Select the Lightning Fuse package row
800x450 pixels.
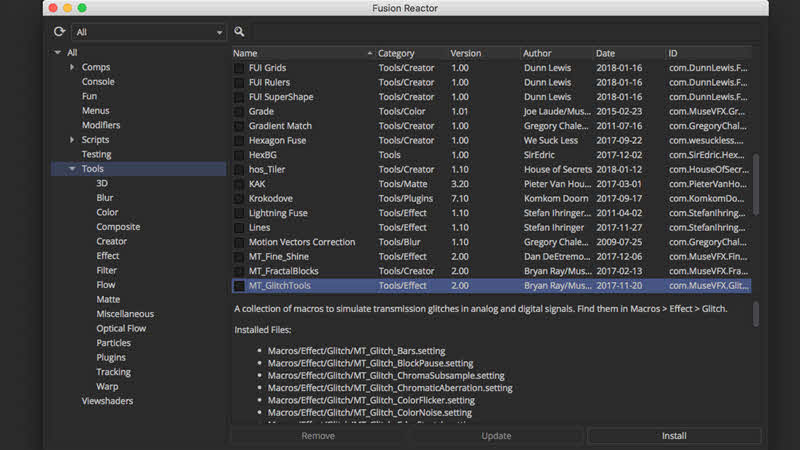click(491, 213)
